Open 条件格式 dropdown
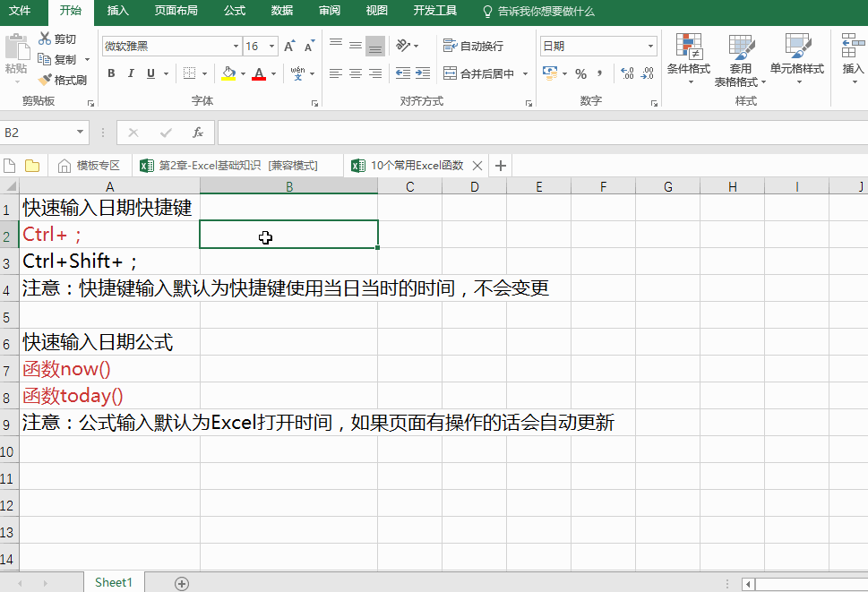The height and width of the screenshot is (592, 868). click(x=689, y=58)
